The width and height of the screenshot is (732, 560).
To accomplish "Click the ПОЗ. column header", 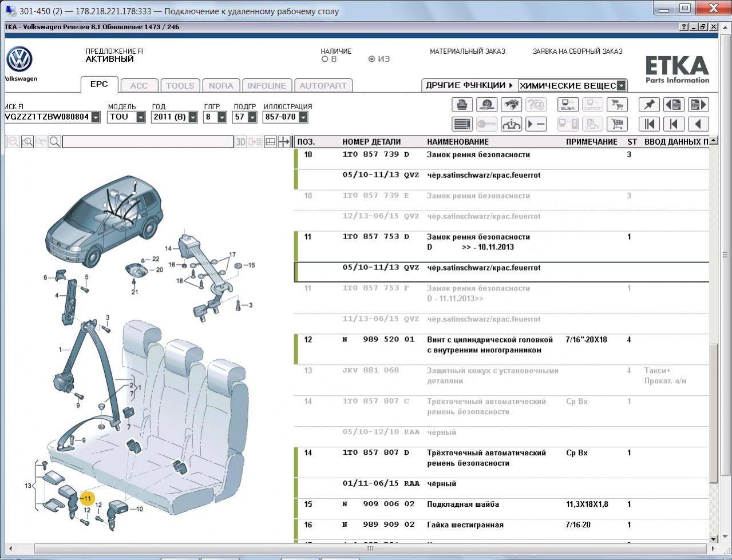I will point(306,142).
